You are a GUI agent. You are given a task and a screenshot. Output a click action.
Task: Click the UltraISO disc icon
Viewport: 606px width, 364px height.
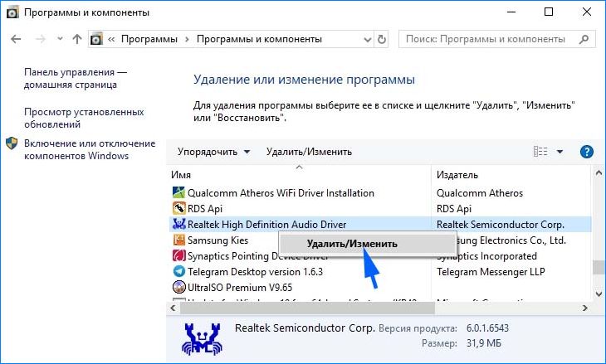click(178, 287)
